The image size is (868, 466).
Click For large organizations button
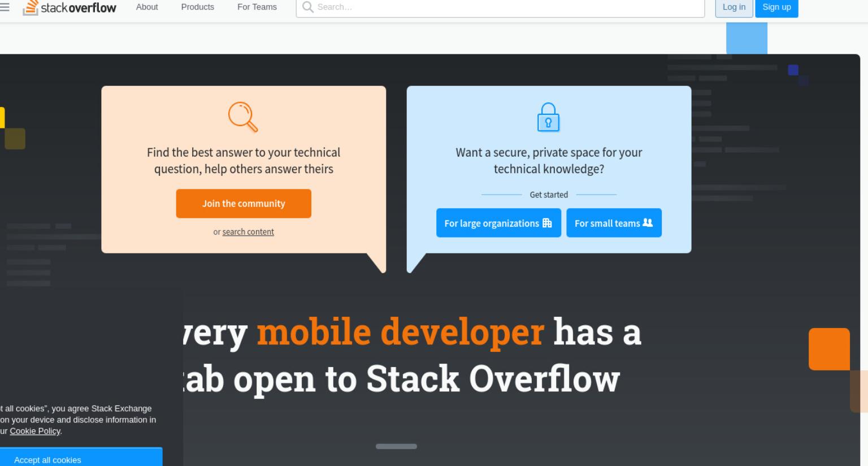[498, 223]
